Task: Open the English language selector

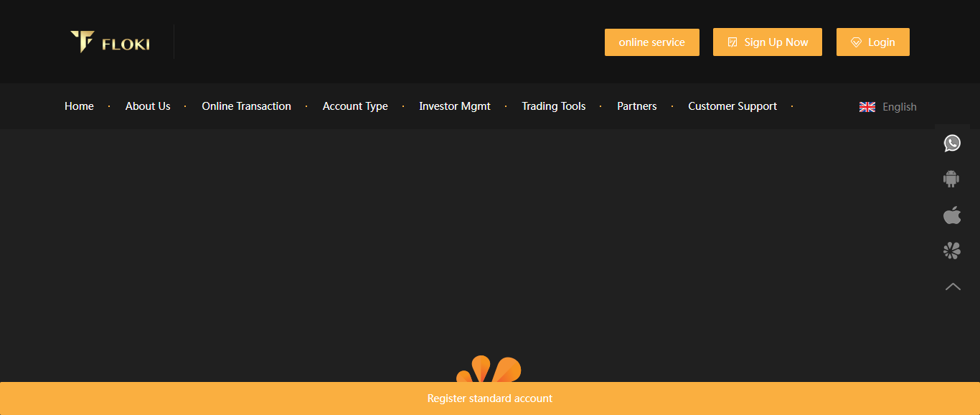Action: (x=899, y=107)
